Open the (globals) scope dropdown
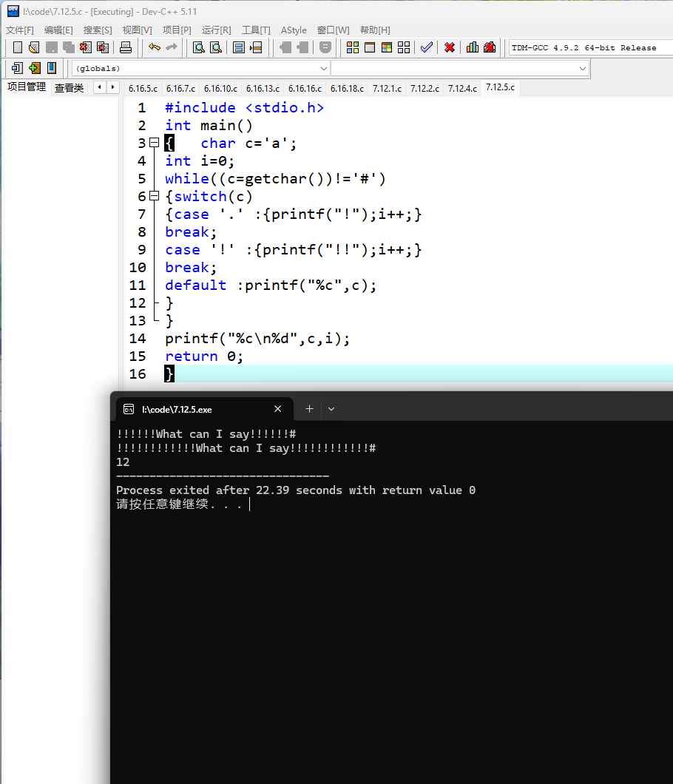This screenshot has width=673, height=784. point(200,69)
